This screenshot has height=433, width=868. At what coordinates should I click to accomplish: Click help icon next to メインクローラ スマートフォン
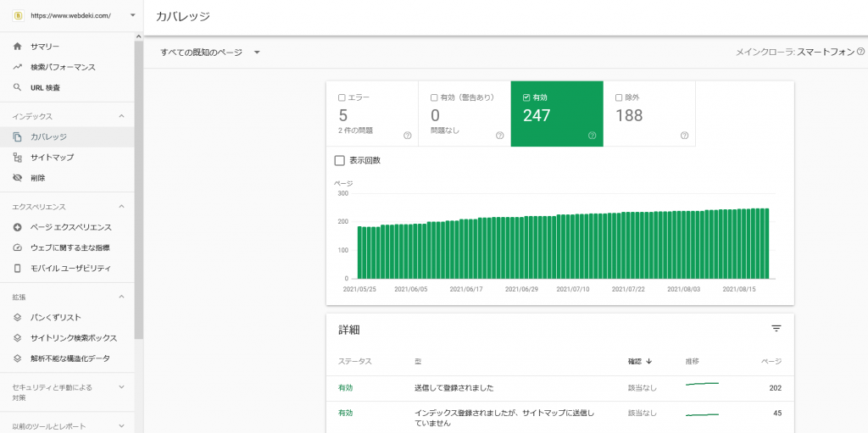coord(860,52)
